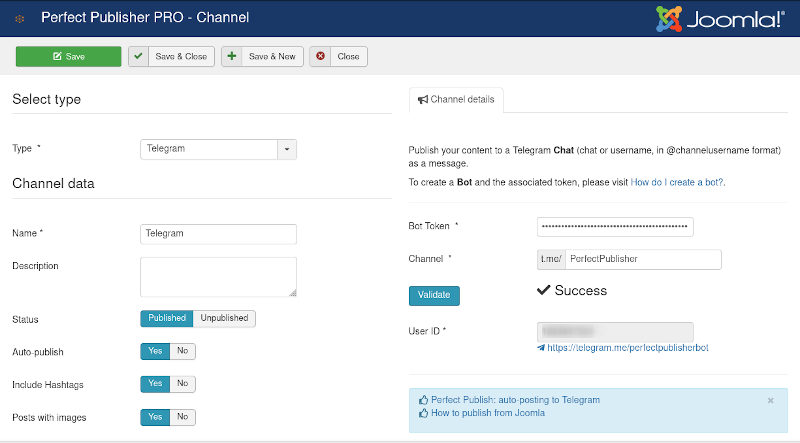The image size is (800, 443).
Task: Click the Telegram paper-plane icon beside bot link
Action: coord(541,348)
